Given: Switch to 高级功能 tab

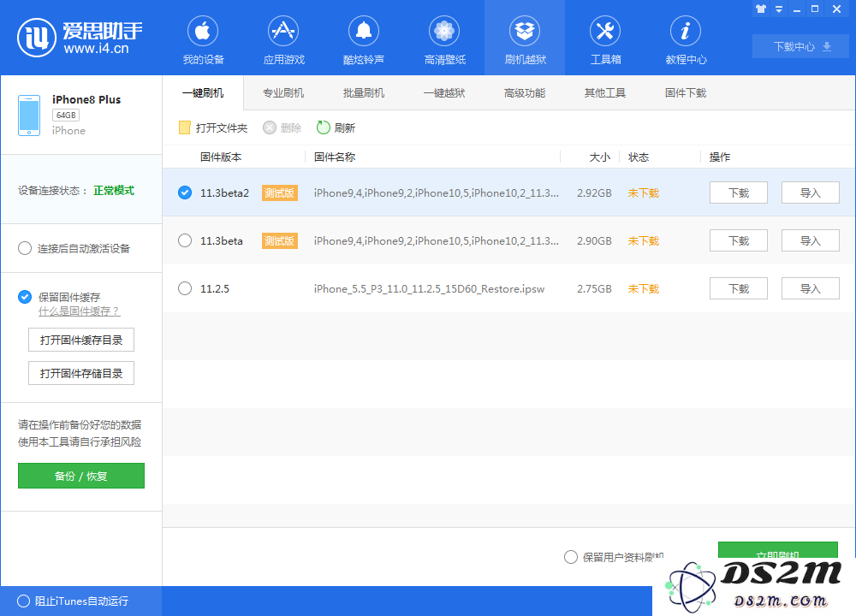Looking at the screenshot, I should (x=525, y=92).
